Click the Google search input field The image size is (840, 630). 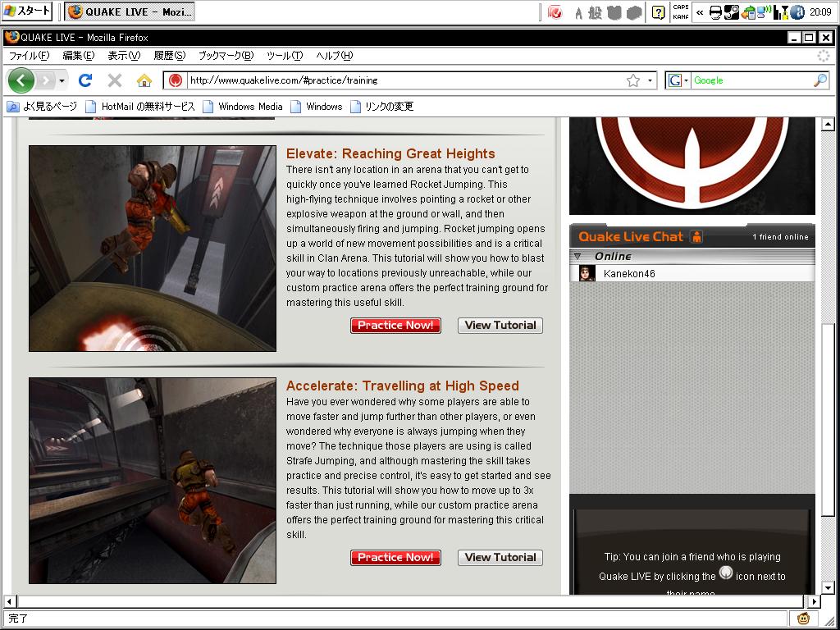pyautogui.click(x=751, y=80)
